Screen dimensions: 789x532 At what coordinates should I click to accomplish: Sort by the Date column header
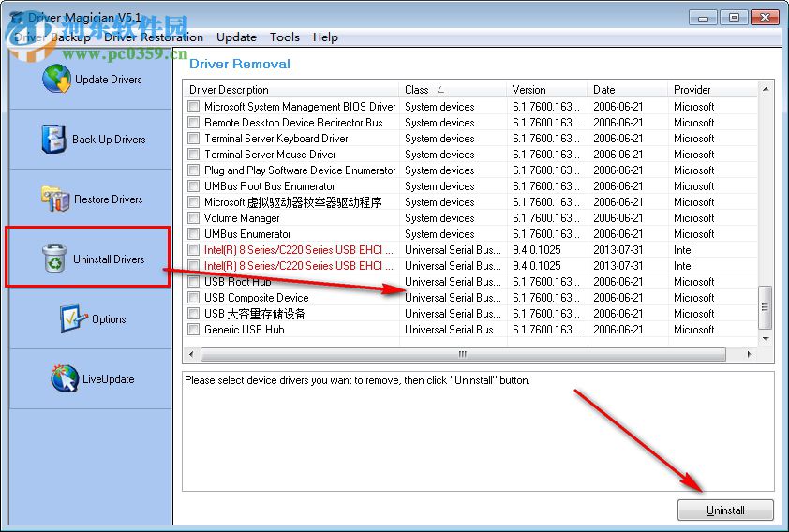[x=628, y=90]
